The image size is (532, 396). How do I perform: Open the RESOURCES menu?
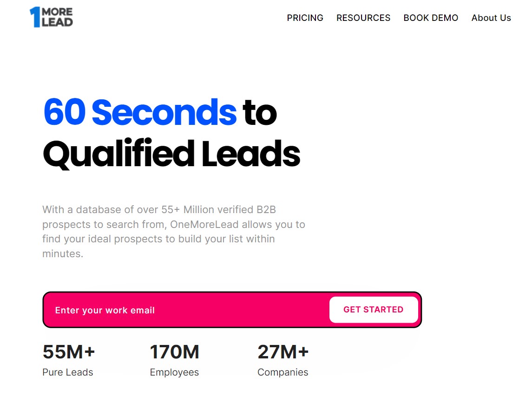click(x=363, y=18)
